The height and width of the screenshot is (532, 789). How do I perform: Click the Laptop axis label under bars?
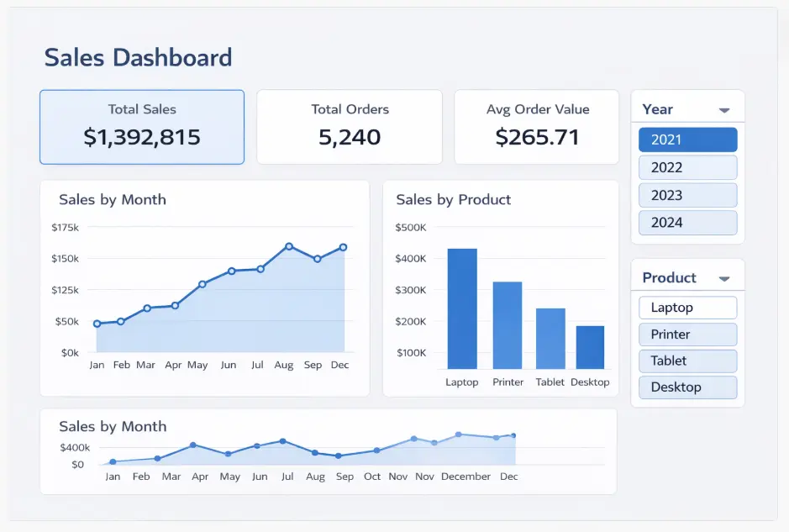tap(462, 382)
